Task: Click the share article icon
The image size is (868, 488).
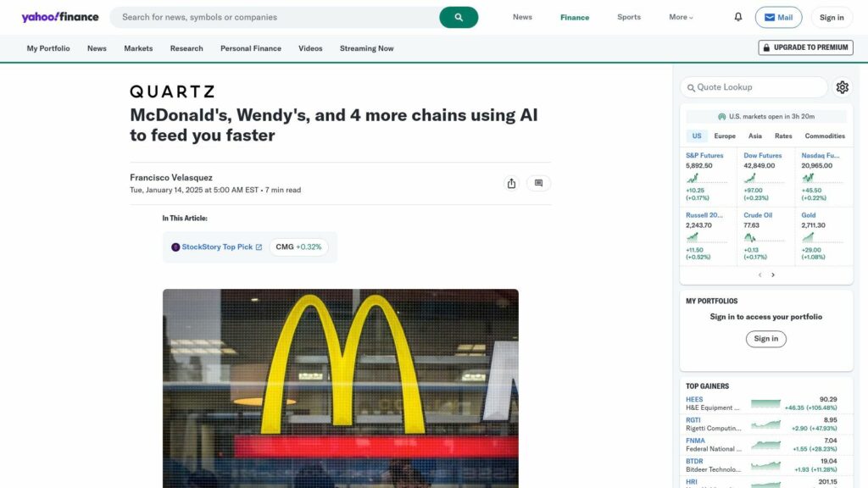Action: click(x=511, y=183)
